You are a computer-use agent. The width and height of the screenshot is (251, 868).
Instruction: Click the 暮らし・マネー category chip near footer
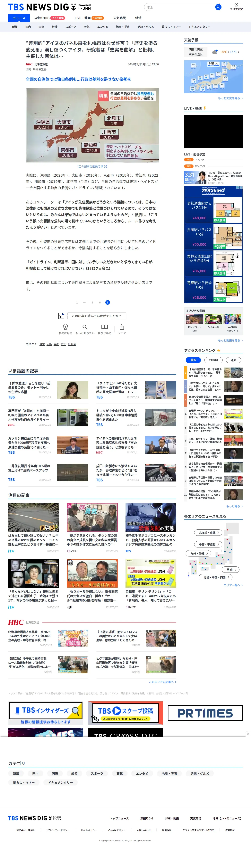[x=24, y=782]
